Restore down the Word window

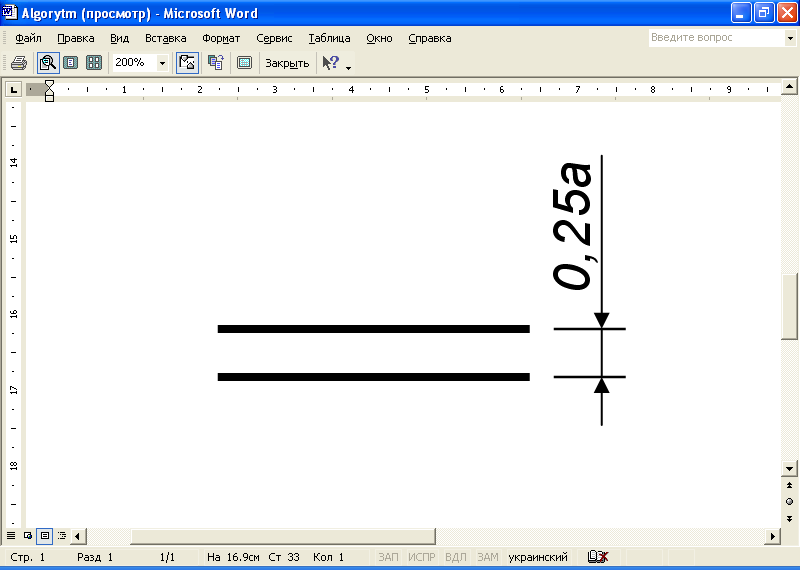tap(764, 13)
